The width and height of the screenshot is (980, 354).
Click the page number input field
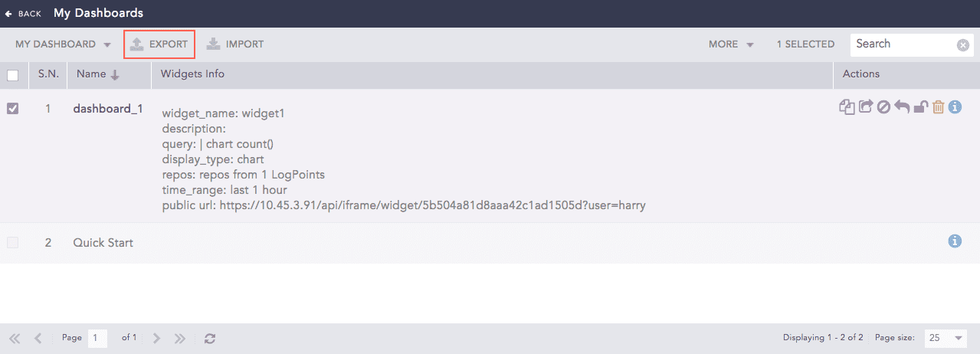click(97, 338)
